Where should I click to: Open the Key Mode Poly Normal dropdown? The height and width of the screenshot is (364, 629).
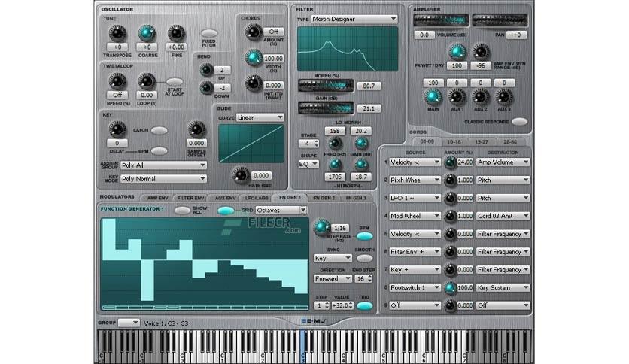[164, 179]
